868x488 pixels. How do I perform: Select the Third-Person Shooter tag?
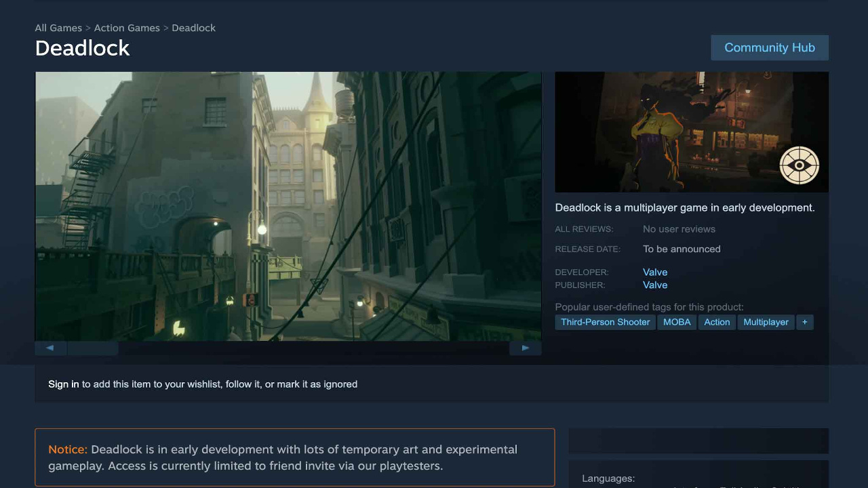click(x=605, y=322)
